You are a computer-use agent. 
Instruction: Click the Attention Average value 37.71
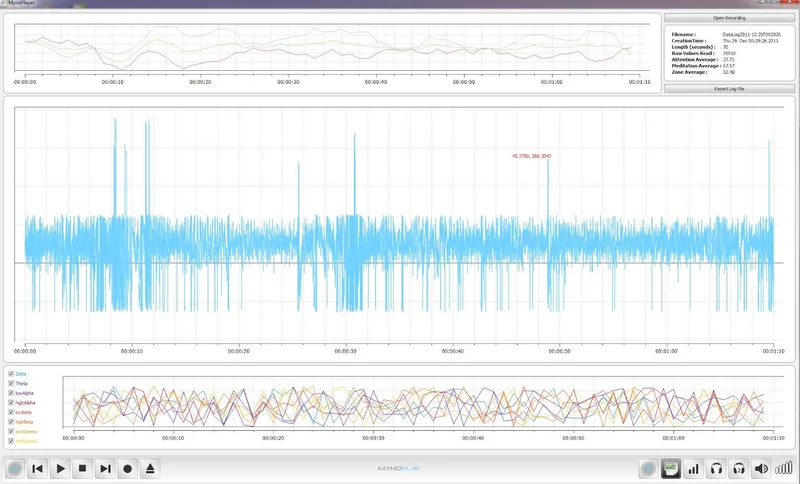(x=729, y=60)
